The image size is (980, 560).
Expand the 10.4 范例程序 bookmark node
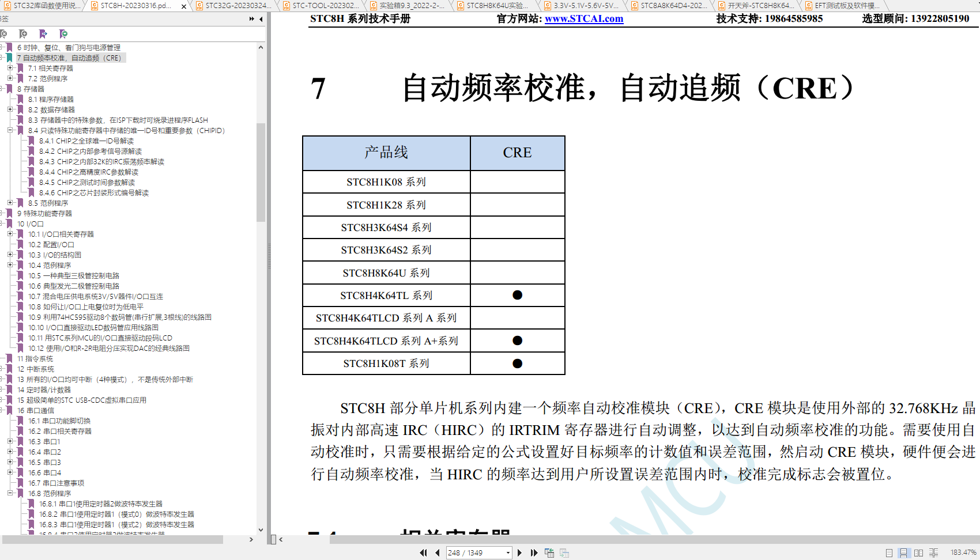(10, 265)
